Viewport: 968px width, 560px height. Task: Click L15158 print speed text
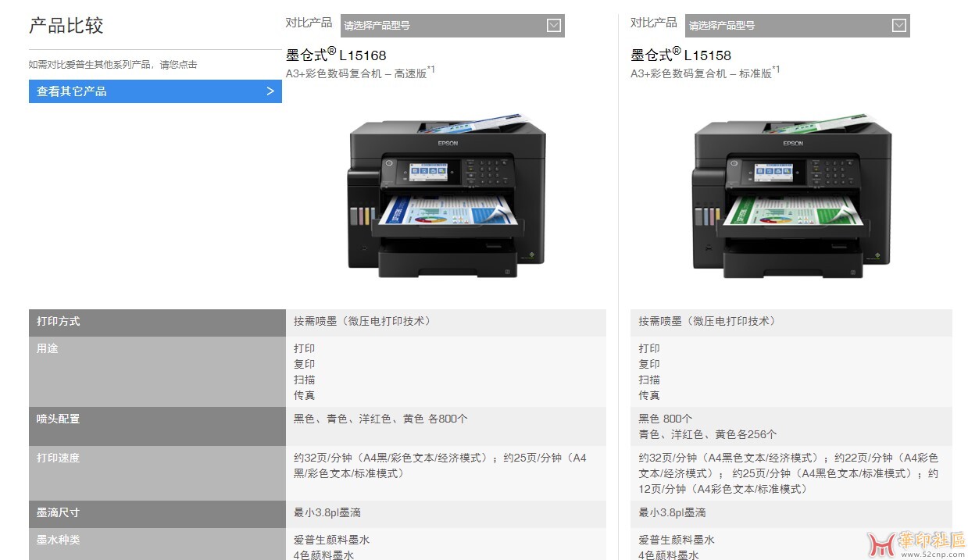(788, 473)
